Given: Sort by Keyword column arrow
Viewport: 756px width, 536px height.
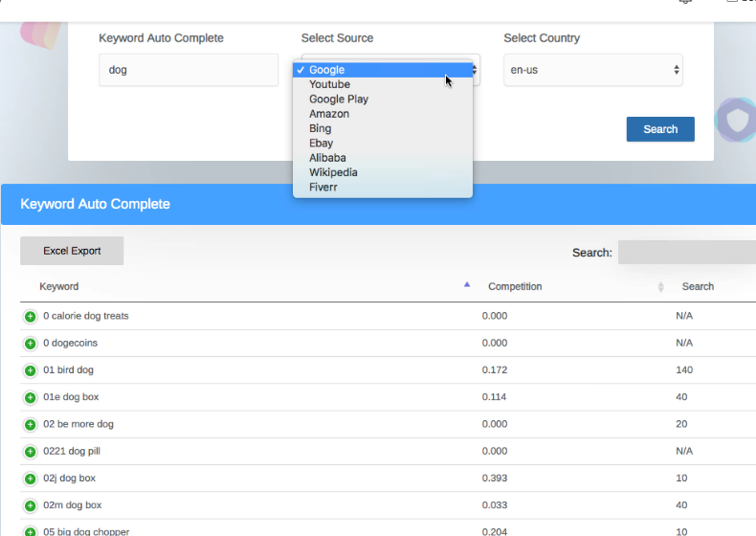Looking at the screenshot, I should click(467, 284).
